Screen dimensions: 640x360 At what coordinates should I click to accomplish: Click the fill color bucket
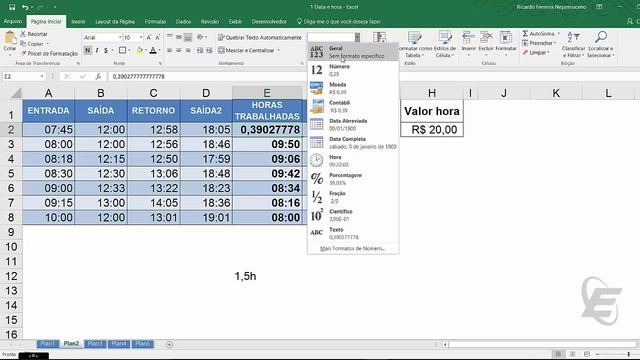(x=140, y=50)
